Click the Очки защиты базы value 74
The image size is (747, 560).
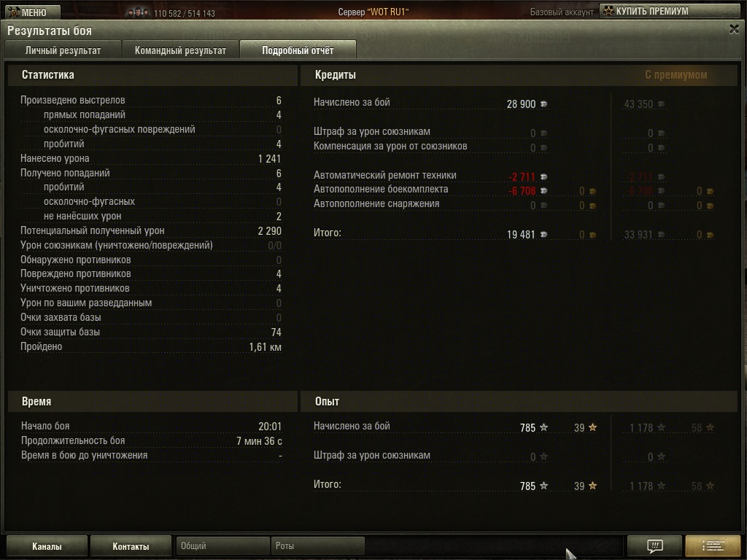[276, 332]
